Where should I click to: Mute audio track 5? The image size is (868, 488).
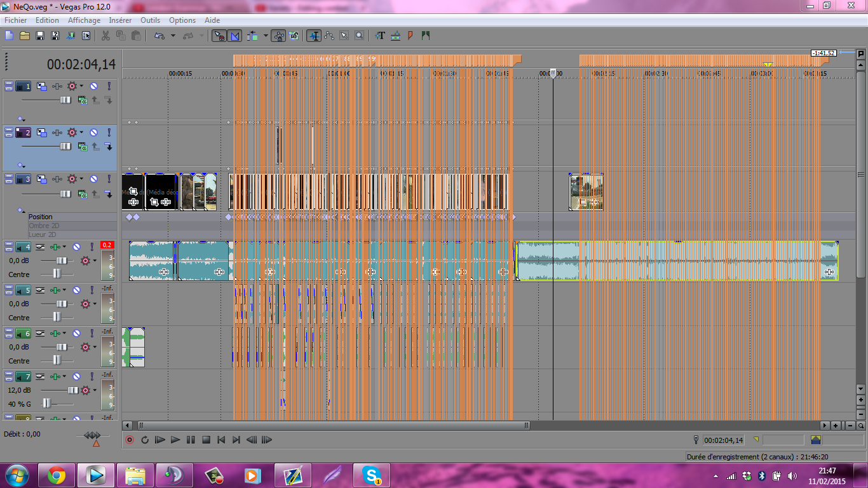point(76,290)
